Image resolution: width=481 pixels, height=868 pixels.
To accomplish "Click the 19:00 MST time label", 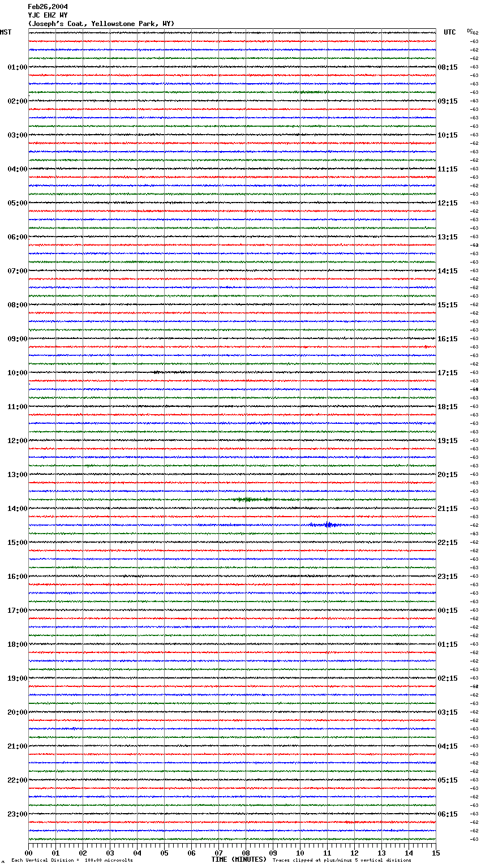I will pos(18,678).
